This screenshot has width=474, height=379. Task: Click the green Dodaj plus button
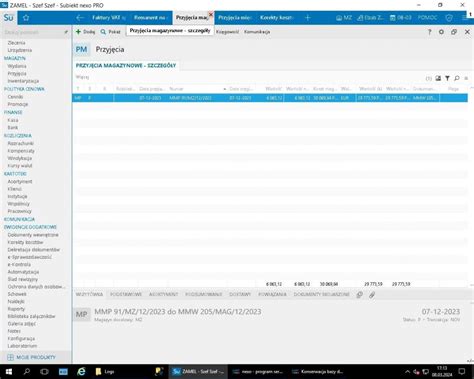85,32
